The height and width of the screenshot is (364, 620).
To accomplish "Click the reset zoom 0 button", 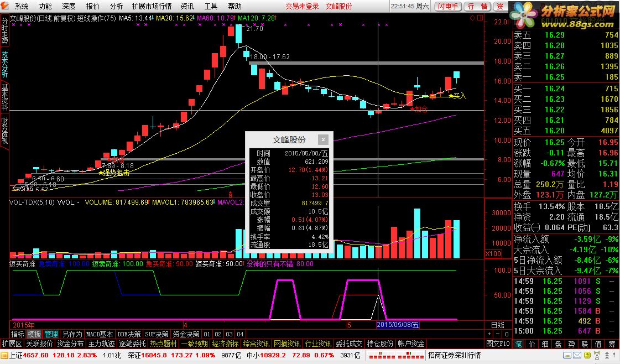I will point(507,334).
